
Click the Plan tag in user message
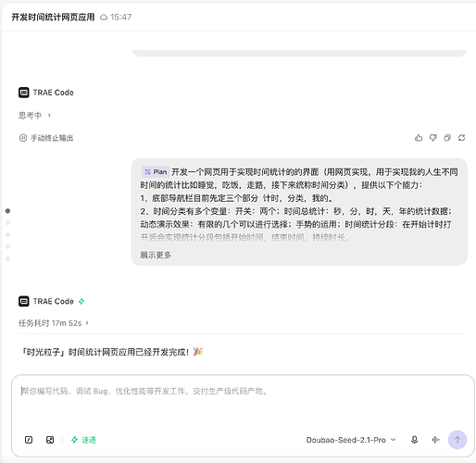click(156, 171)
